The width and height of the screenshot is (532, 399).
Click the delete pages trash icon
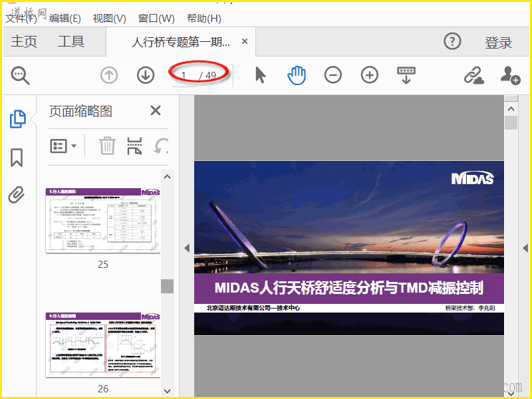(108, 146)
